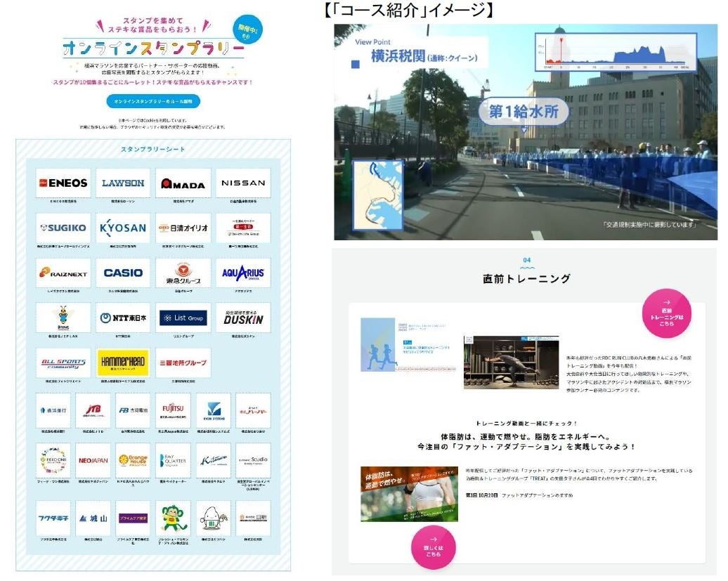Open the JTB sponsor logo

pyautogui.click(x=93, y=410)
